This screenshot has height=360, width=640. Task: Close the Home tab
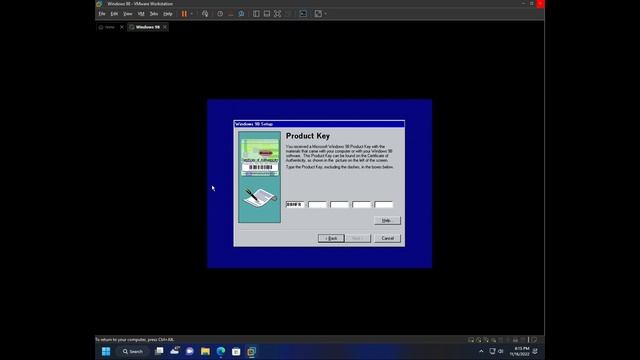pyautogui.click(x=122, y=27)
